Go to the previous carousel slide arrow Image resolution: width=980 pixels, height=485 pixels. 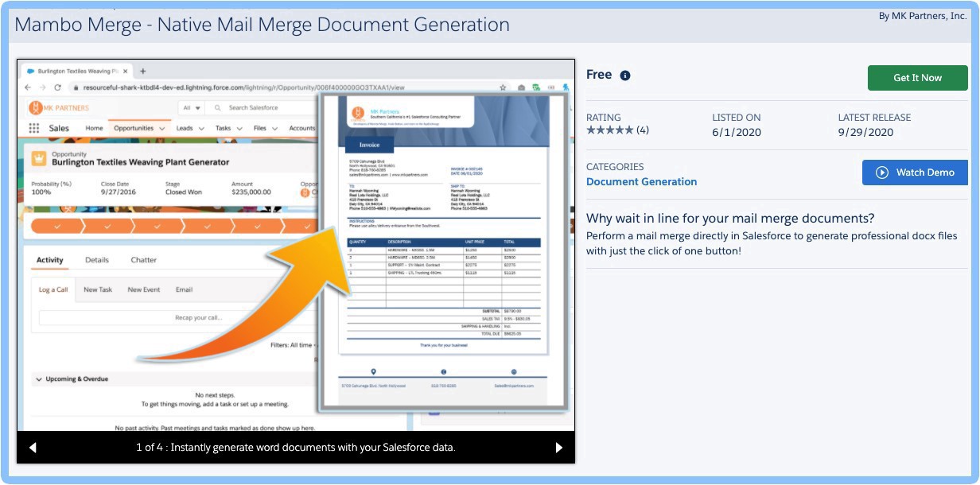(x=33, y=448)
